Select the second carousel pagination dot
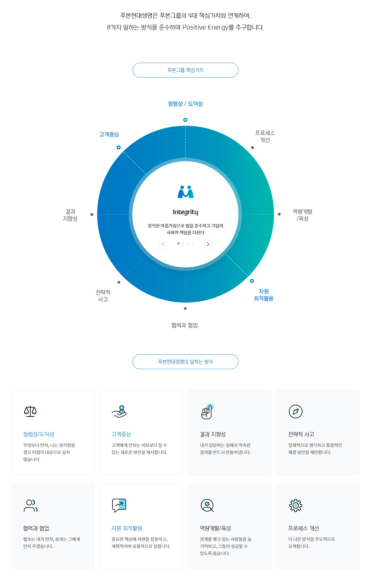Viewport: 372px width, 588px height. click(183, 243)
